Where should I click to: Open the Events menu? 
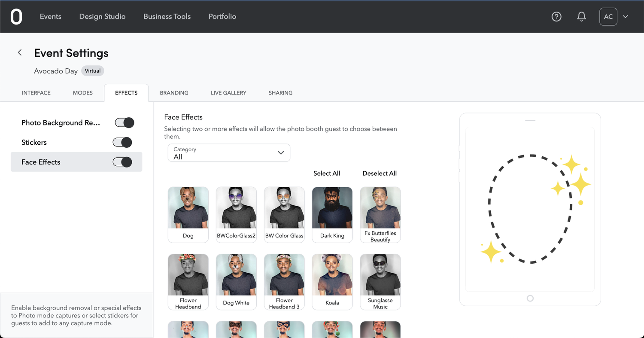pyautogui.click(x=51, y=16)
